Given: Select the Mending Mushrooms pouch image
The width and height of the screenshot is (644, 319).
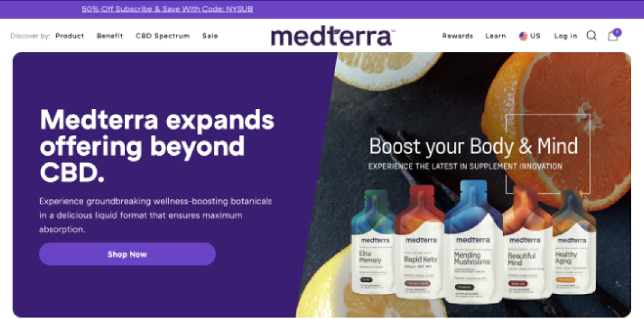Looking at the screenshot, I should click(473, 241).
